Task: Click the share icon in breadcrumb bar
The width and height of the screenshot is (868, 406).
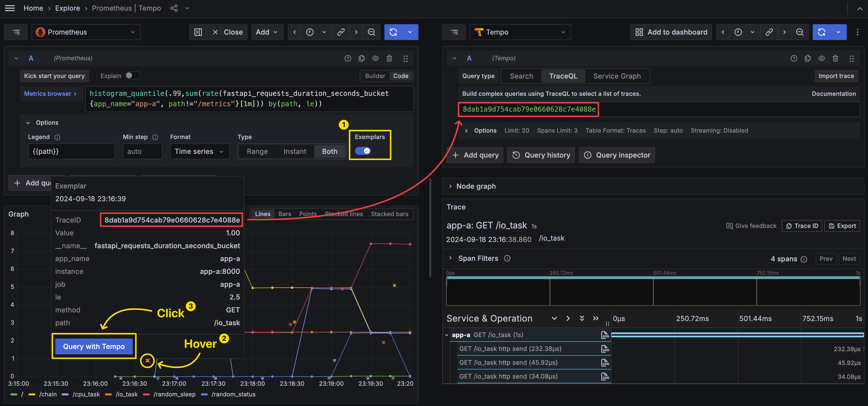Action: click(174, 8)
